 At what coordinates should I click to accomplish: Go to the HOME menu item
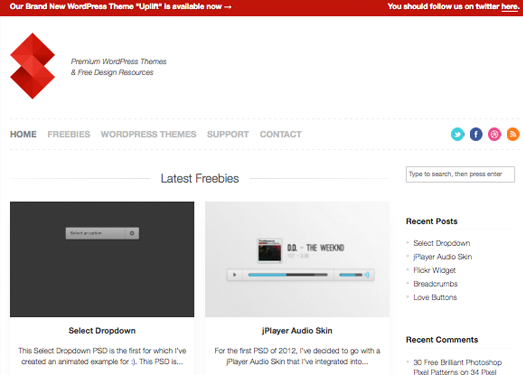pos(23,134)
